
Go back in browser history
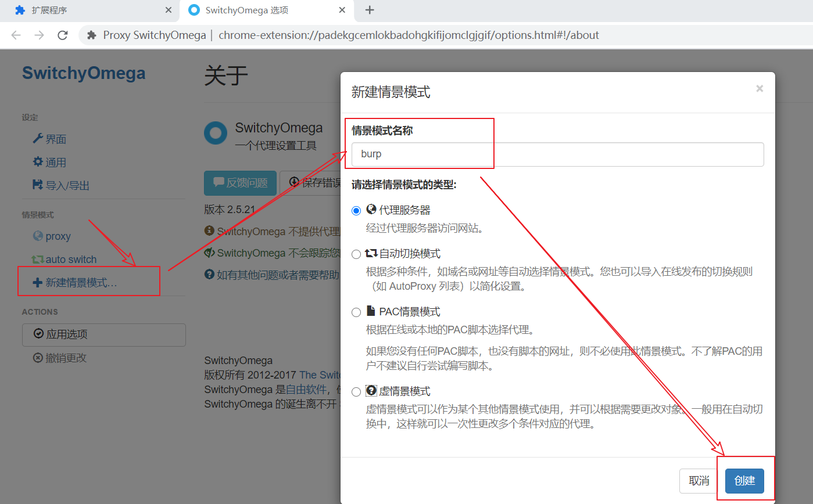pos(16,35)
